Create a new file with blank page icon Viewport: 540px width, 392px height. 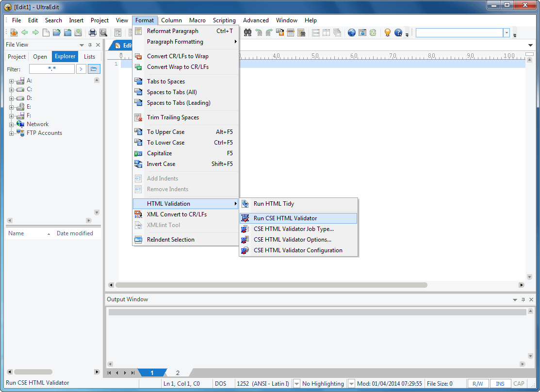pos(46,32)
